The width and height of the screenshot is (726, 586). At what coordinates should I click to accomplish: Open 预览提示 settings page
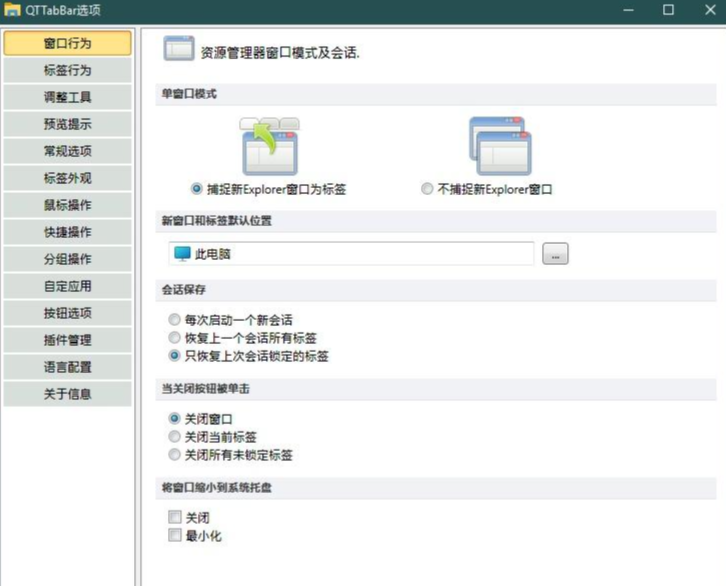(x=67, y=124)
